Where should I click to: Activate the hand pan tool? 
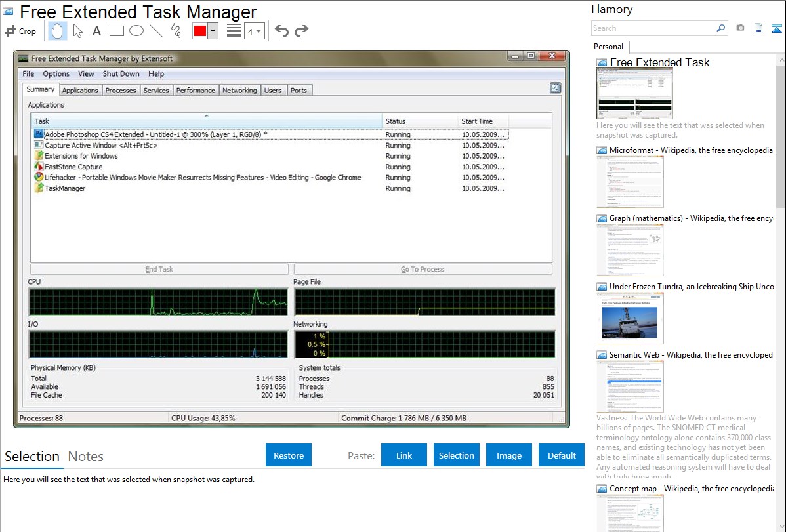[x=58, y=31]
